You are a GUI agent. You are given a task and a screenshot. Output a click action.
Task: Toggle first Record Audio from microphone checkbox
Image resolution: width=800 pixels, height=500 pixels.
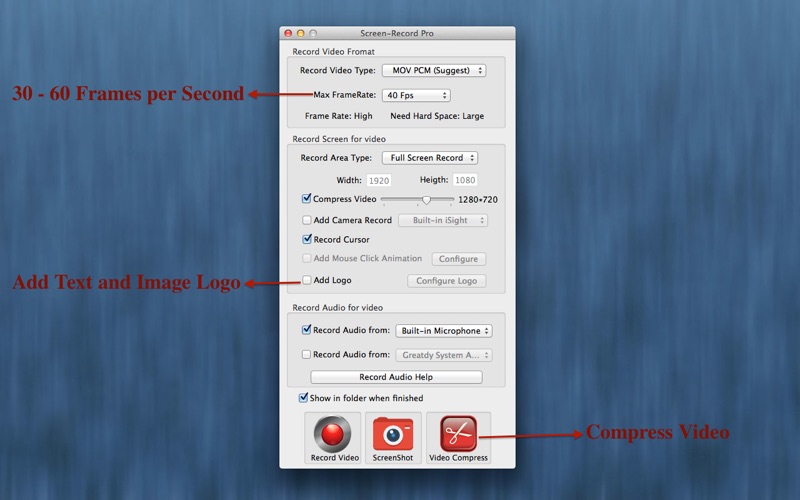[x=306, y=330]
